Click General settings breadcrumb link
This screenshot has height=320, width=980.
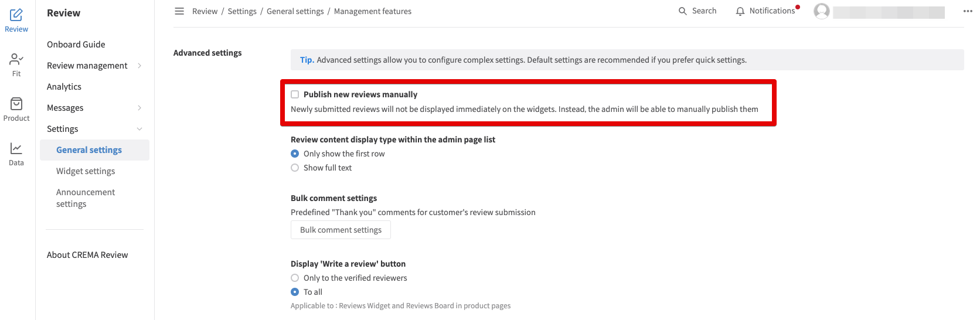point(295,11)
